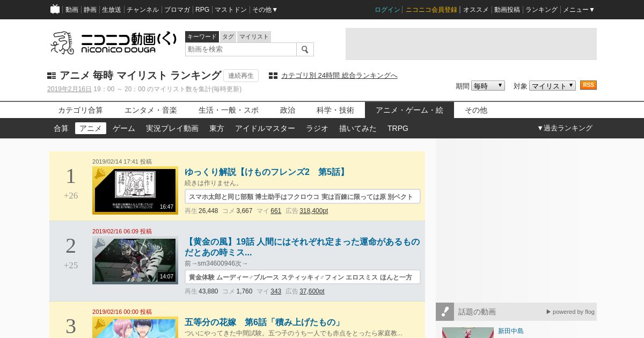The width and height of the screenshot is (644, 338).
Task: Open 生放送 in top navigation
Action: point(112,10)
